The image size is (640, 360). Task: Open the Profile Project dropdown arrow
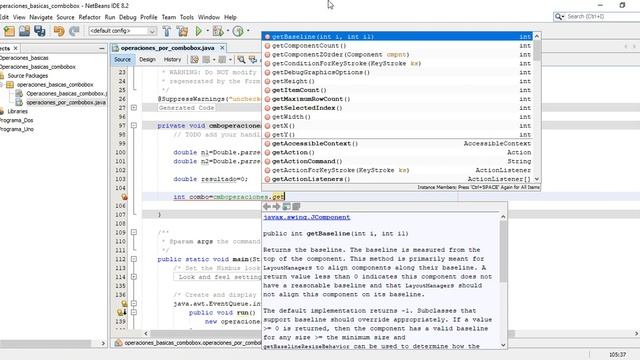(248, 31)
